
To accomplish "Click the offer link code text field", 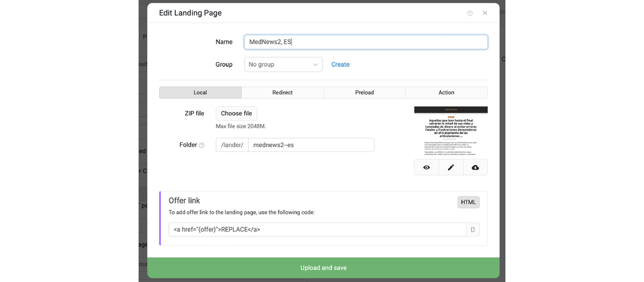I will click(x=317, y=230).
